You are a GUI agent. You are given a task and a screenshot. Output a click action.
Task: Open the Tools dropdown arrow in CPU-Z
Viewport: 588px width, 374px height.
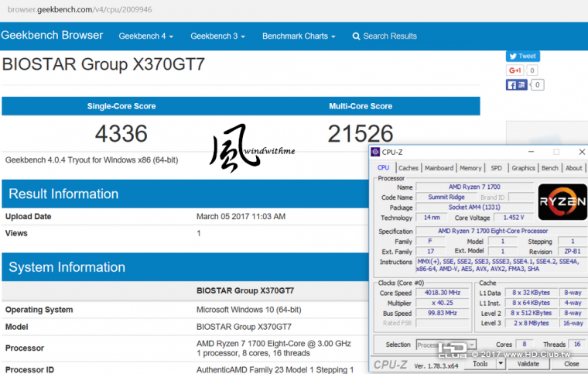(501, 363)
